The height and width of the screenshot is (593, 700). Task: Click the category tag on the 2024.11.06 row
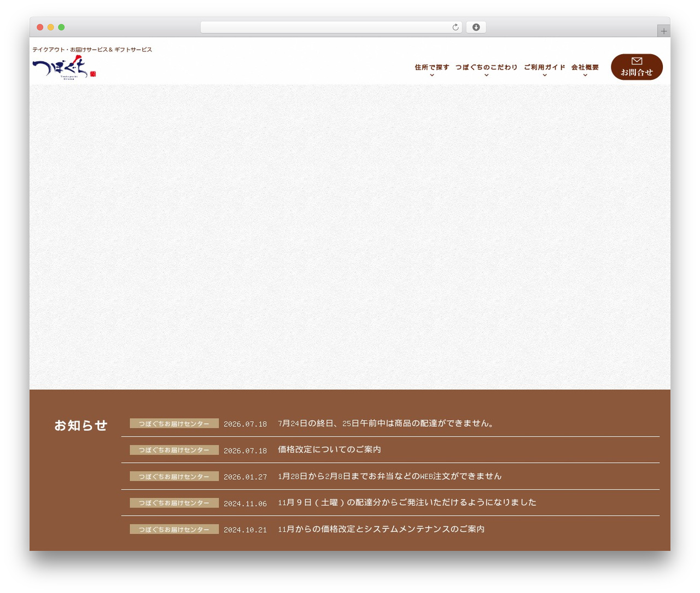(x=174, y=503)
